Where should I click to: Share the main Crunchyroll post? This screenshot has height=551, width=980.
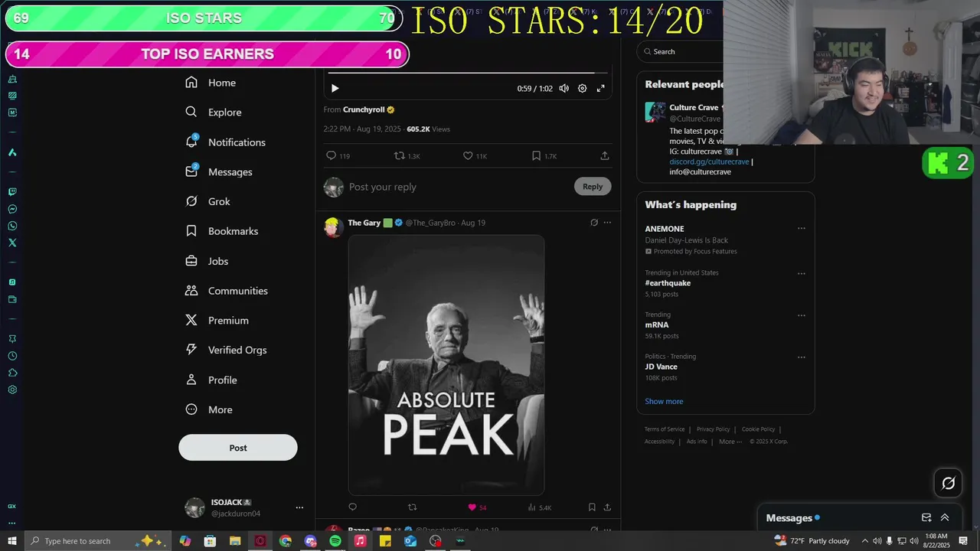pyautogui.click(x=605, y=156)
